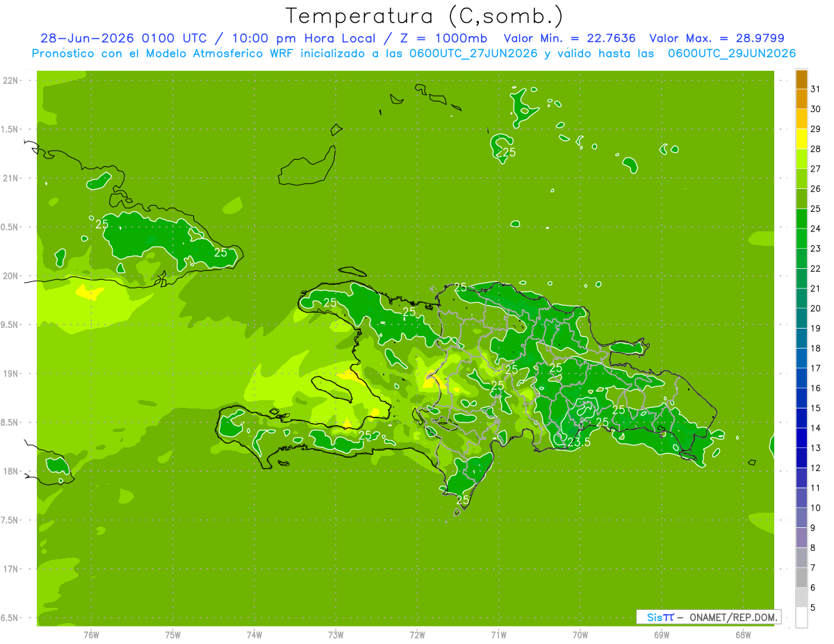Click the "7.5N" latitude axis label
This screenshot has width=834, height=644.
pos(10,520)
